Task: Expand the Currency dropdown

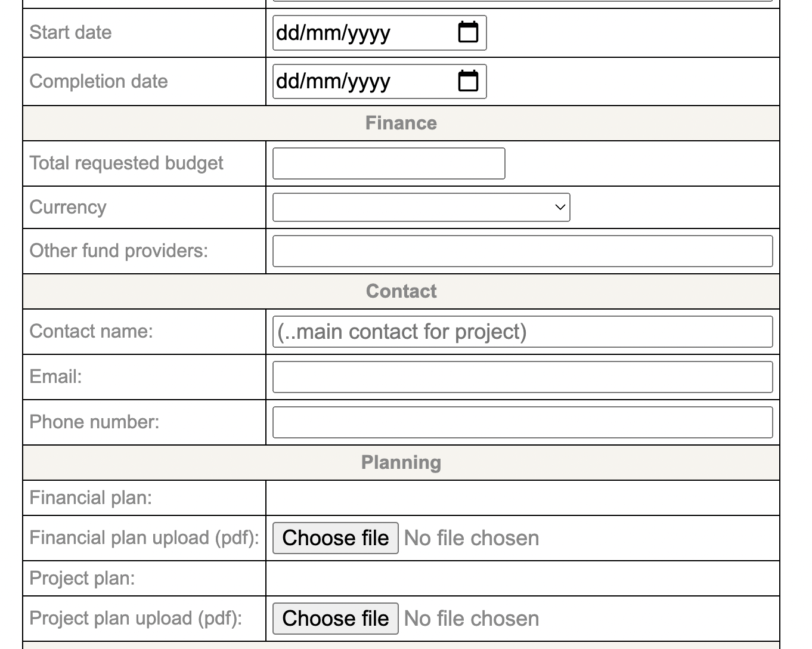Action: (x=421, y=207)
